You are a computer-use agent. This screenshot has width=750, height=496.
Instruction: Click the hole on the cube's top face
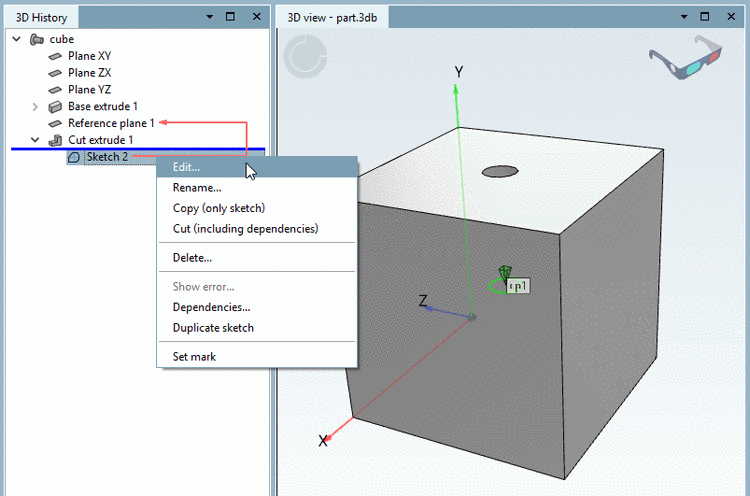tap(500, 171)
